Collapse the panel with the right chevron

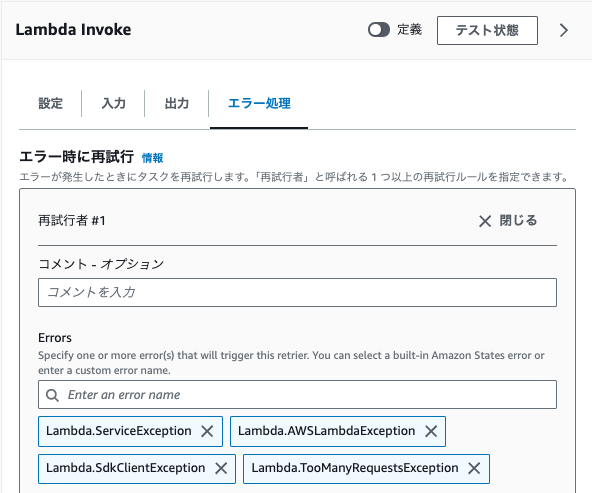(564, 30)
